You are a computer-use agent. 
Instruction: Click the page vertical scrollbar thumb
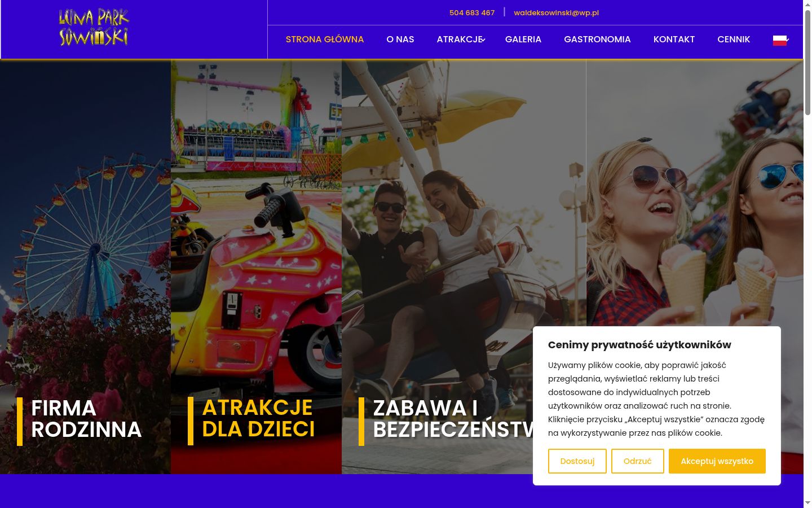pos(807,62)
